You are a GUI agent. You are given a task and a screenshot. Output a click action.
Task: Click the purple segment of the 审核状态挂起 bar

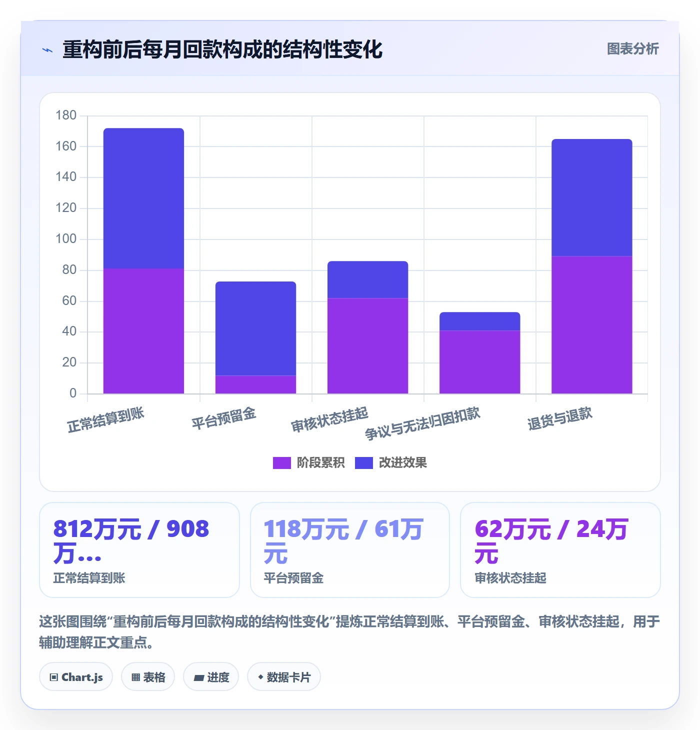point(367,346)
